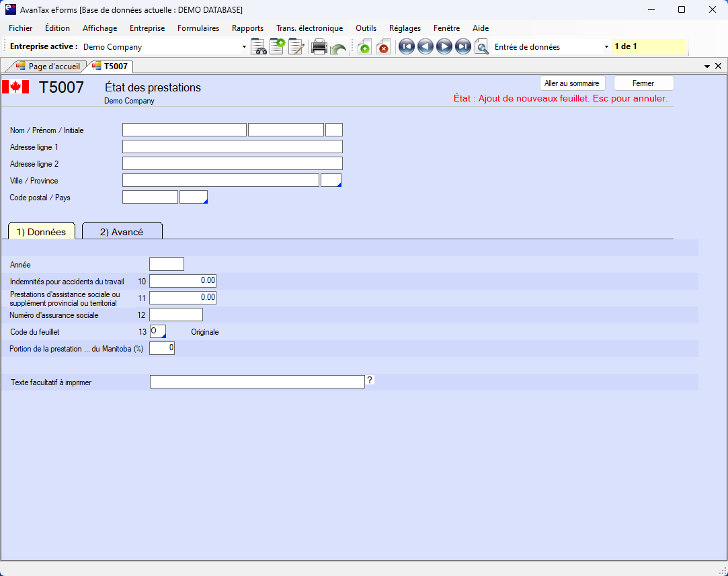Open the Formulaires menu

pyautogui.click(x=198, y=28)
